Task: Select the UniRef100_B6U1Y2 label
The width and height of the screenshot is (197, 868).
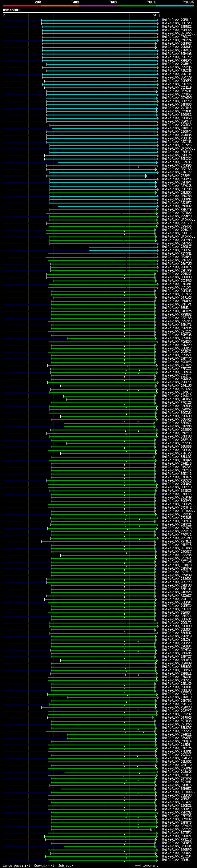Action: tap(177, 101)
